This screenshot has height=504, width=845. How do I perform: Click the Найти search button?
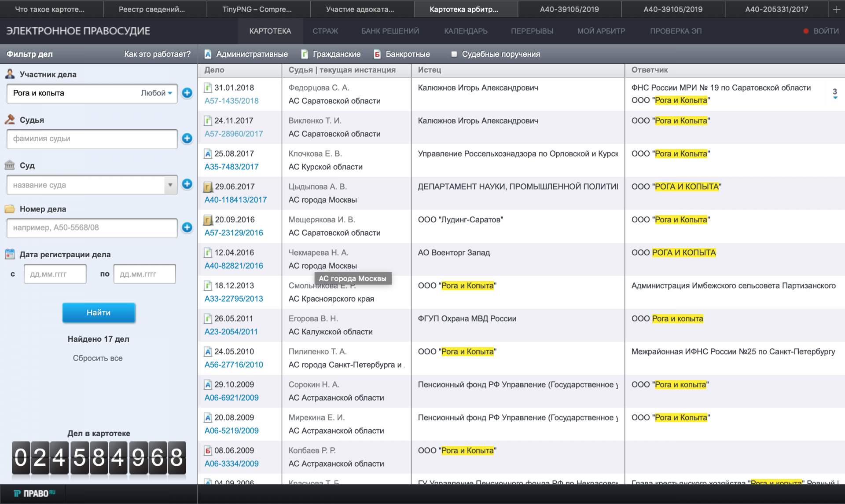(99, 312)
